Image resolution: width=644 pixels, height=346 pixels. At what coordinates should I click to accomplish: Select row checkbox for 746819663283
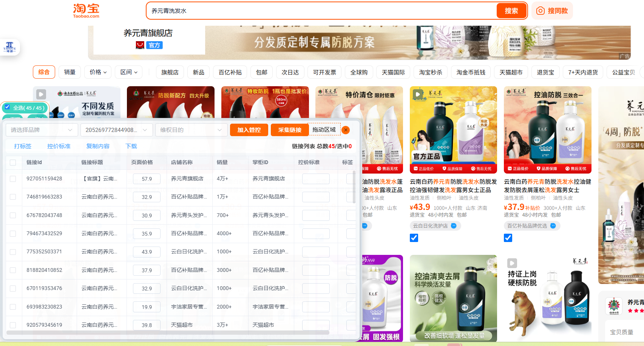coord(13,197)
